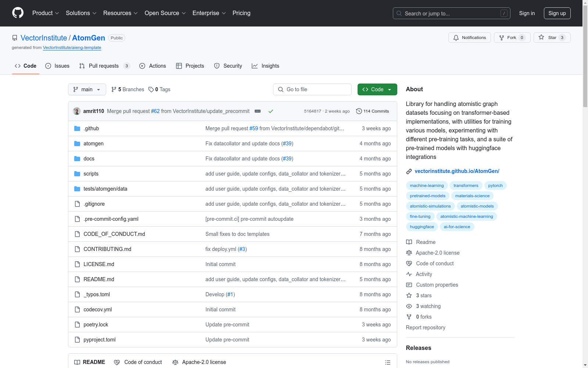The image size is (588, 368).
Task: Click the transformers topic tag
Action: point(466,185)
